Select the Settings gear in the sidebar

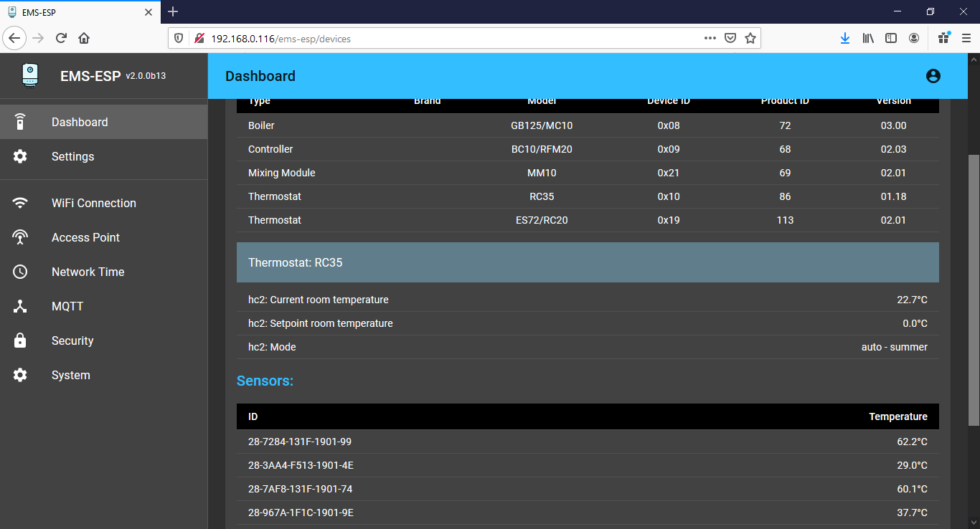[72, 156]
